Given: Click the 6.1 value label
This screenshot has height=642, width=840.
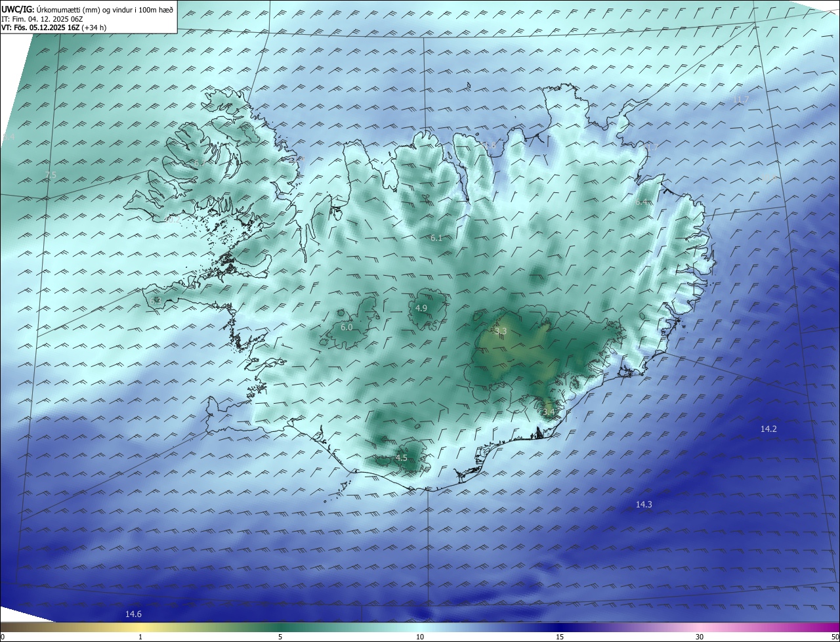Looking at the screenshot, I should point(436,238).
